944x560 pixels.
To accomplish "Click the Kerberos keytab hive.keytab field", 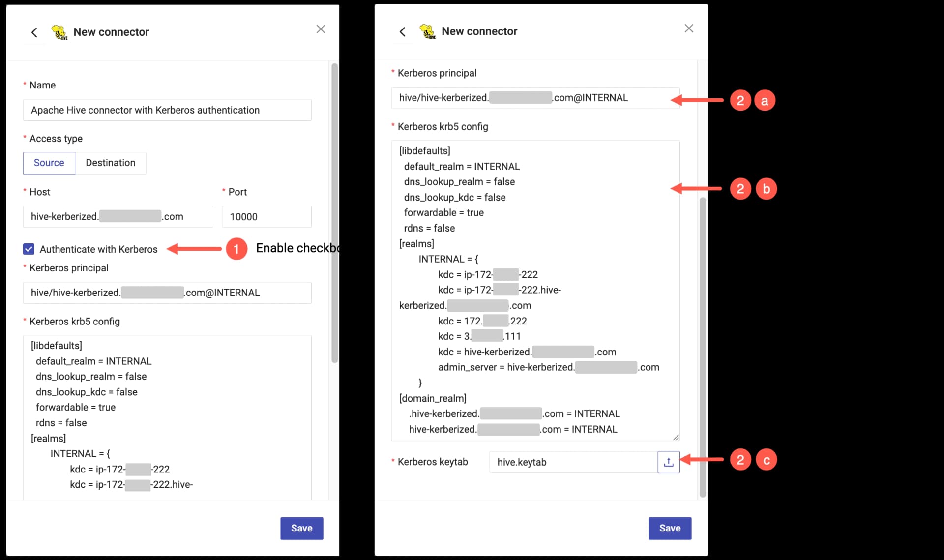I will click(x=573, y=462).
